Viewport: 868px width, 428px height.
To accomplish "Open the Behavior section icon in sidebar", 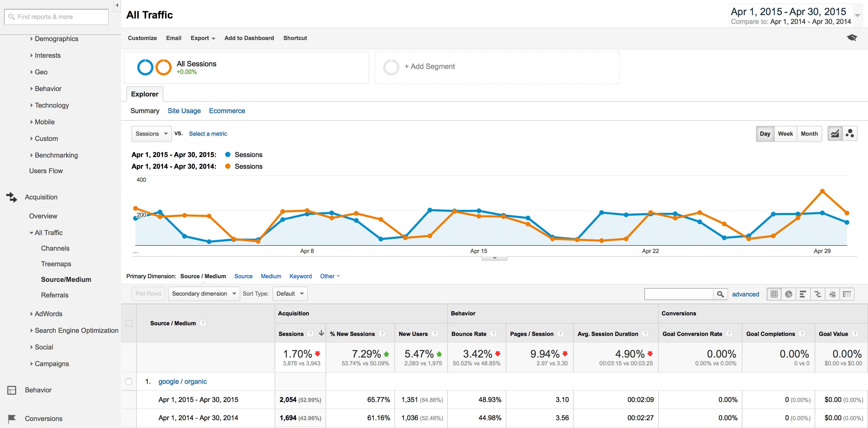I will click(12, 390).
